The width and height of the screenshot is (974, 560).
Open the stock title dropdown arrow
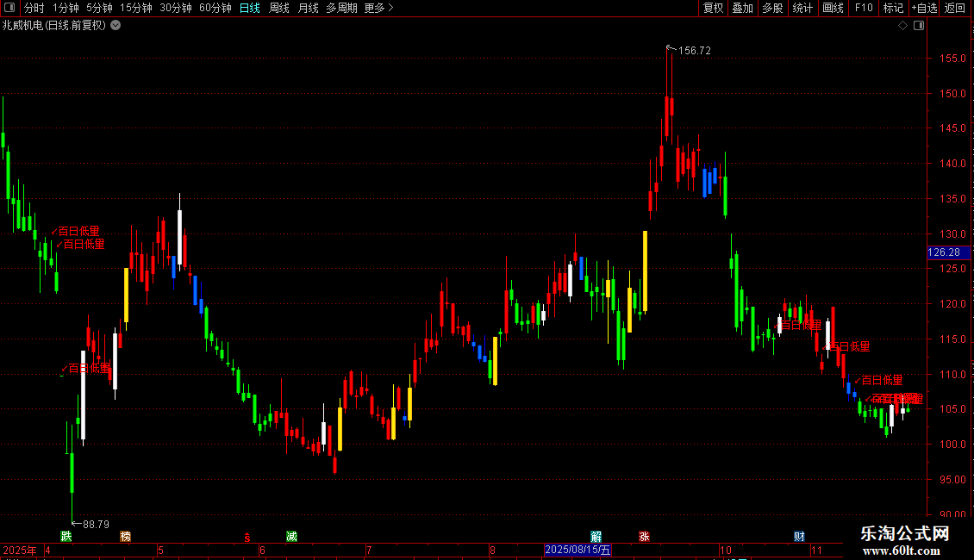tap(116, 26)
